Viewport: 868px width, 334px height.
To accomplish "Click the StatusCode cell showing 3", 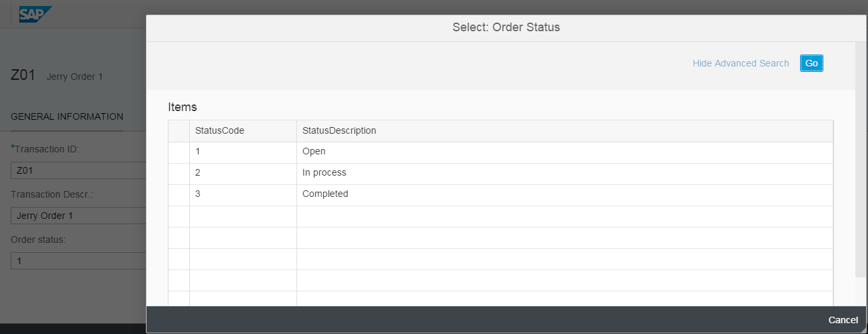I will pos(243,194).
